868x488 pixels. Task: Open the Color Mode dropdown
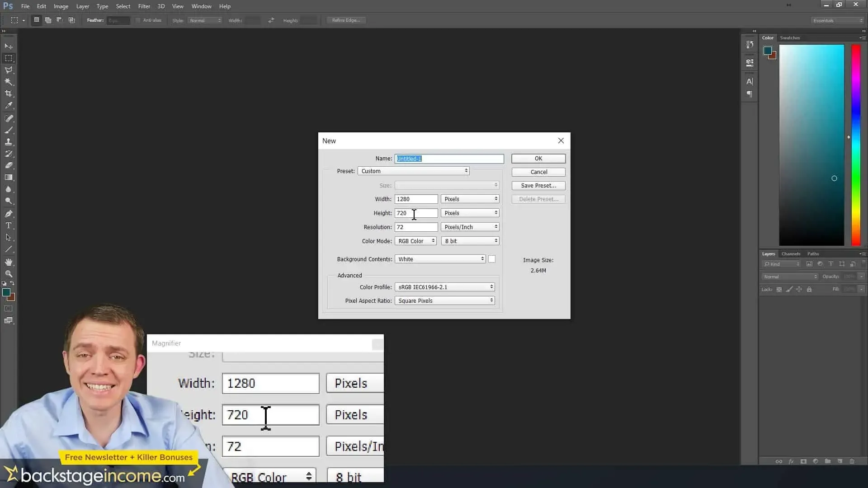[415, 241]
